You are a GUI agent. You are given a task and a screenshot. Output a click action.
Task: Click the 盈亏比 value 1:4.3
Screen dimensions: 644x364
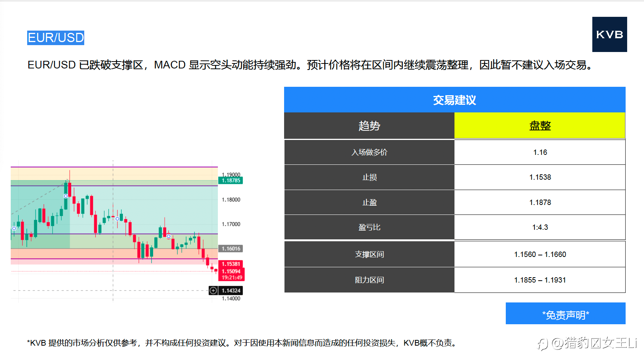(540, 227)
